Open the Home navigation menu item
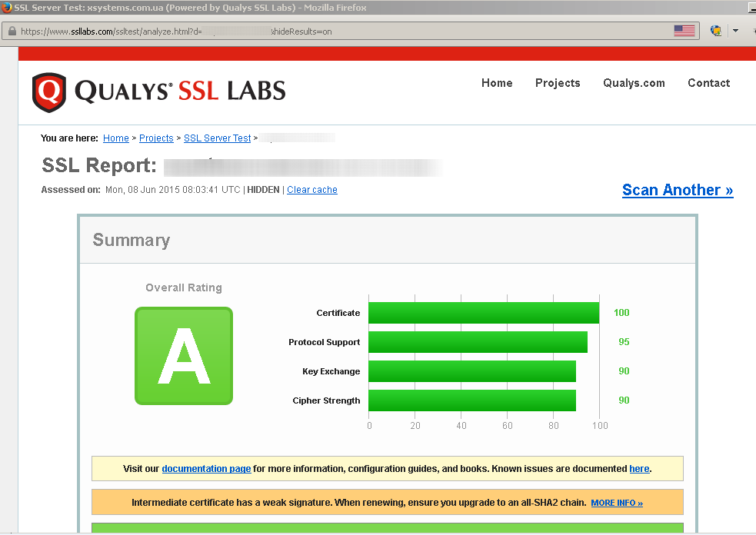Viewport: 756px width, 535px height. tap(497, 83)
